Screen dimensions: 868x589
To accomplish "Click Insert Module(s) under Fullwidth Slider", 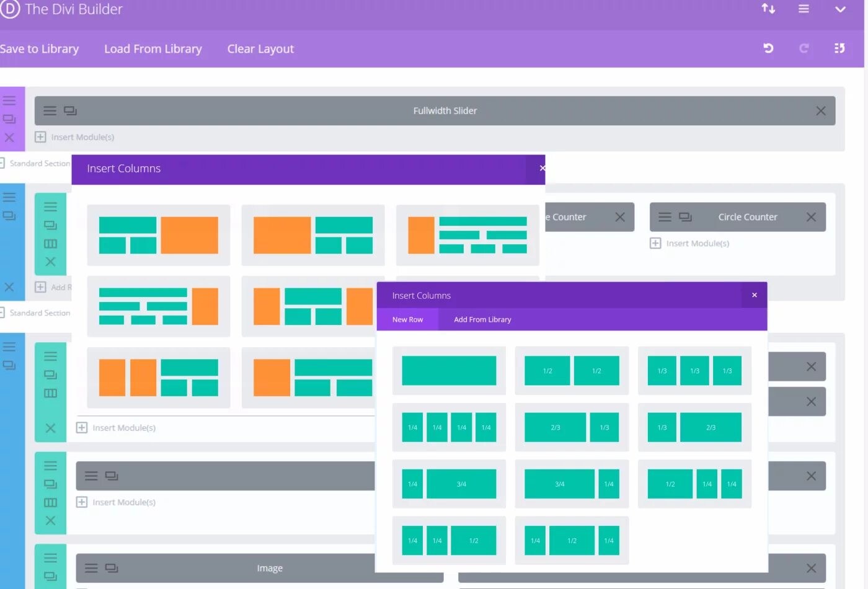I will pos(74,137).
